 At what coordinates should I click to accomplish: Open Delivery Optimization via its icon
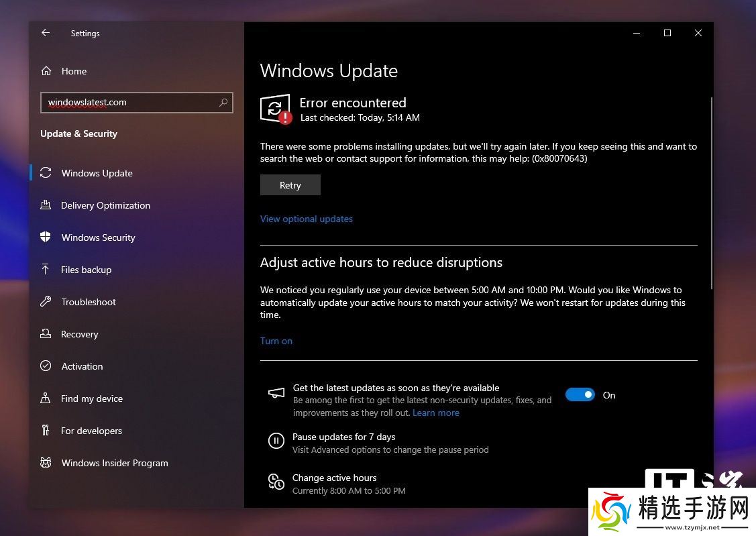pyautogui.click(x=46, y=205)
